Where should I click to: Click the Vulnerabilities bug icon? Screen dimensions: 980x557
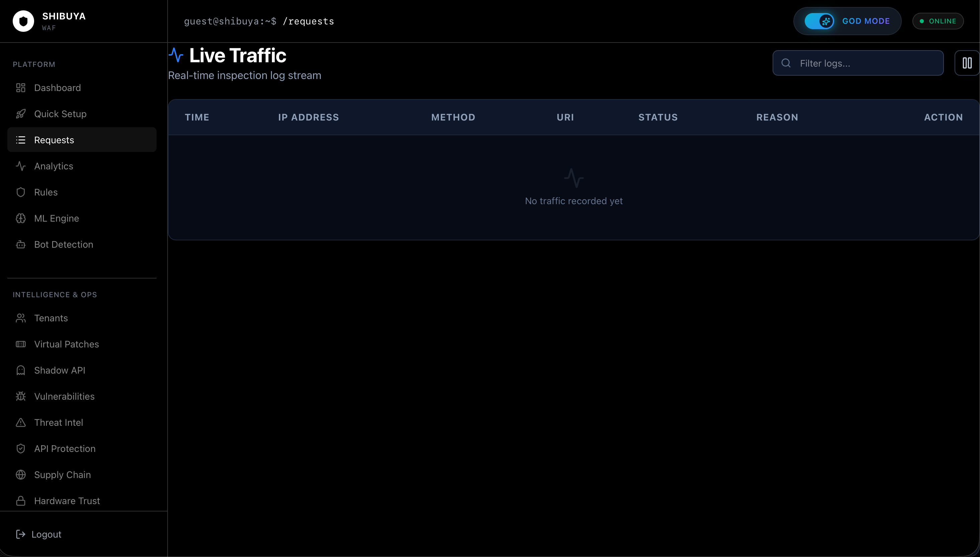click(x=21, y=396)
